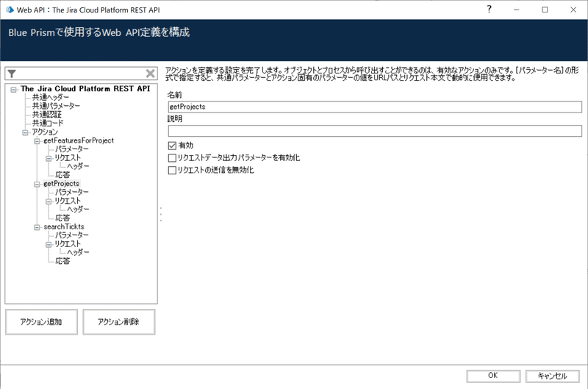This screenshot has height=389, width=588.
Task: Select the searchTickts action
Action: (x=64, y=227)
